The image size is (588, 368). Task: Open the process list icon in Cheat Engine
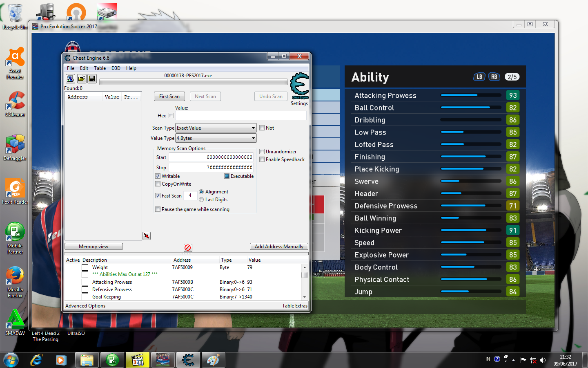70,79
